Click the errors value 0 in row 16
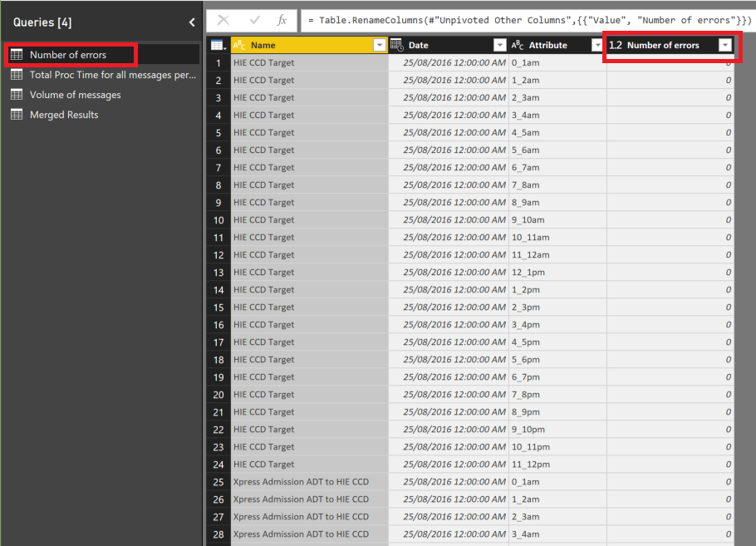The width and height of the screenshot is (756, 546). pyautogui.click(x=670, y=325)
